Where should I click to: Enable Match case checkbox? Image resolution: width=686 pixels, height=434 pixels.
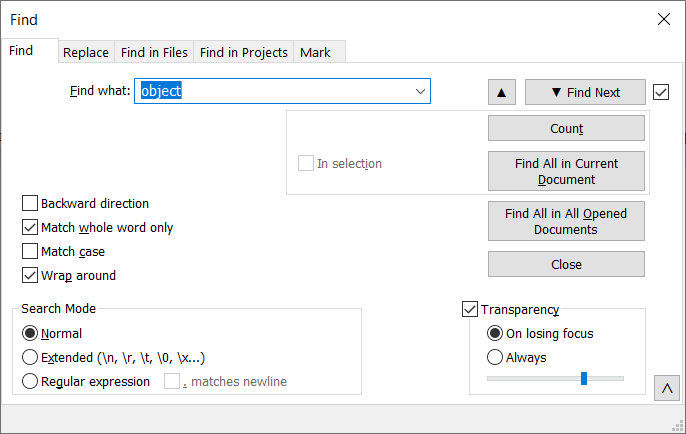pyautogui.click(x=30, y=251)
